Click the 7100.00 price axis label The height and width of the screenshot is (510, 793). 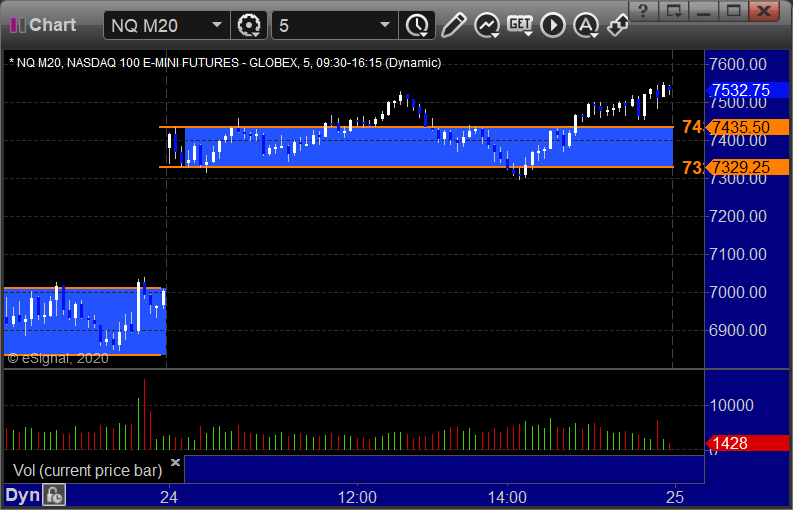coord(738,254)
